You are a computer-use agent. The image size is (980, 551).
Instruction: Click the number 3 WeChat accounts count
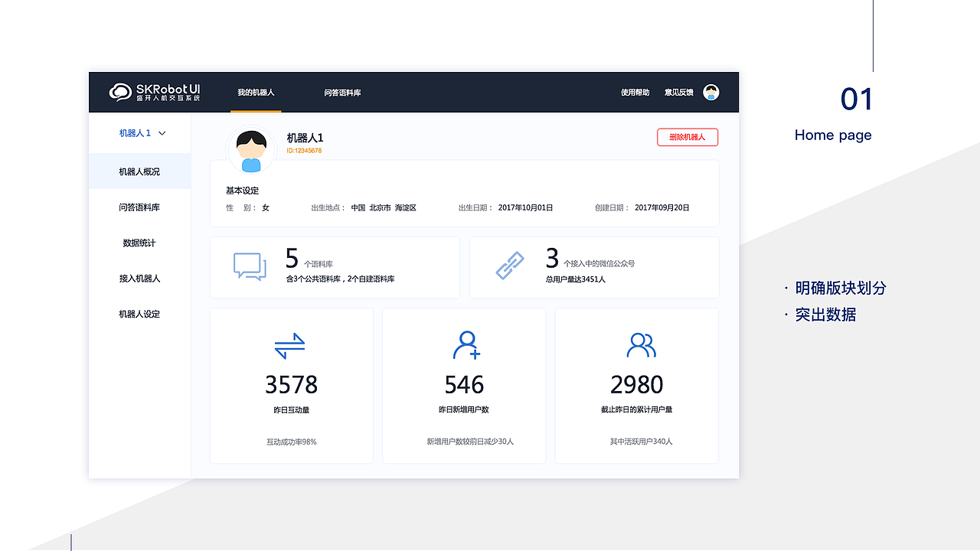tap(552, 258)
